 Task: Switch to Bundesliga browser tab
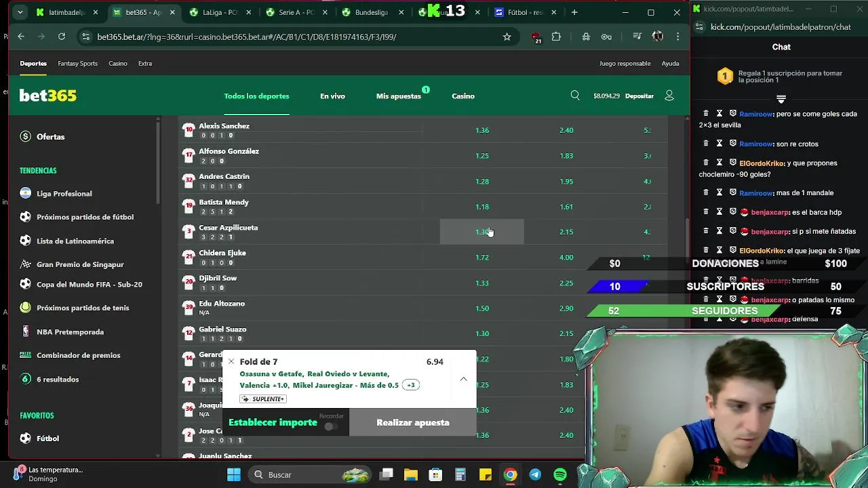[372, 12]
